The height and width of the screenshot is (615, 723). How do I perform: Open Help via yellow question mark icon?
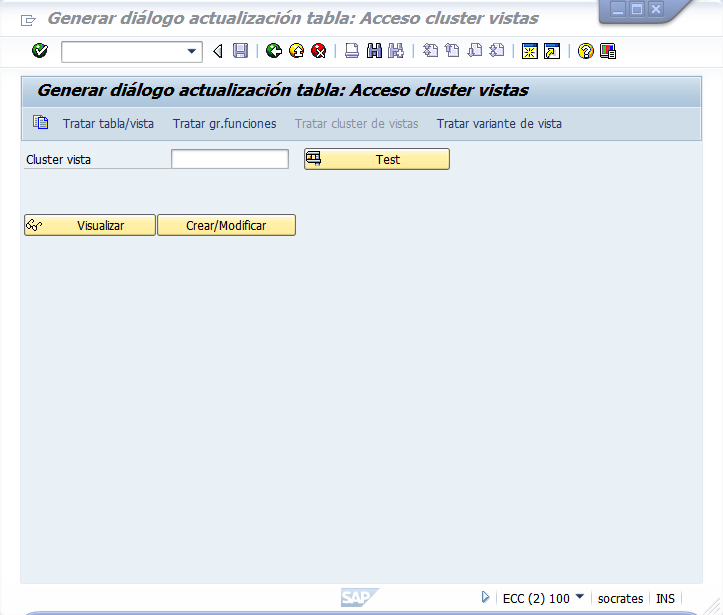click(x=586, y=51)
